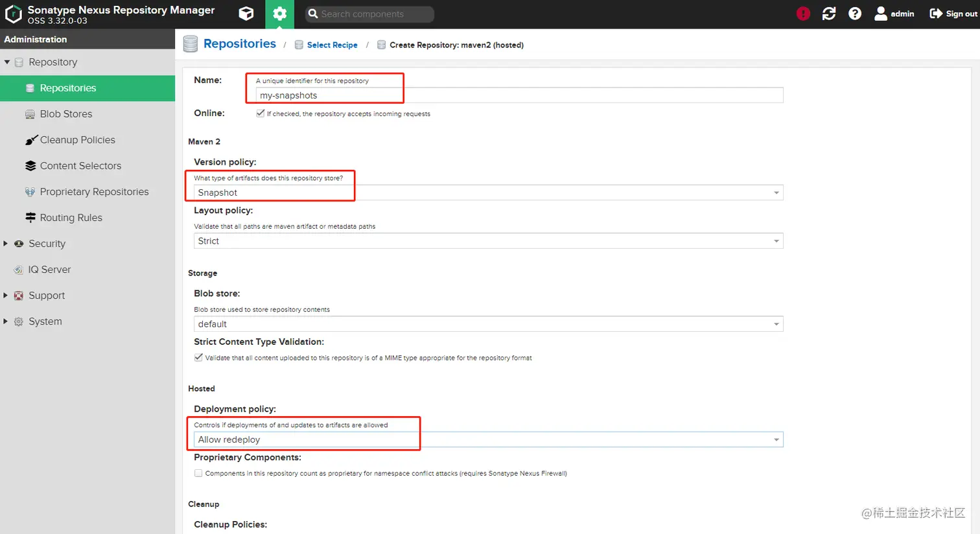
Task: Open the red system alert icon
Action: [x=803, y=14]
